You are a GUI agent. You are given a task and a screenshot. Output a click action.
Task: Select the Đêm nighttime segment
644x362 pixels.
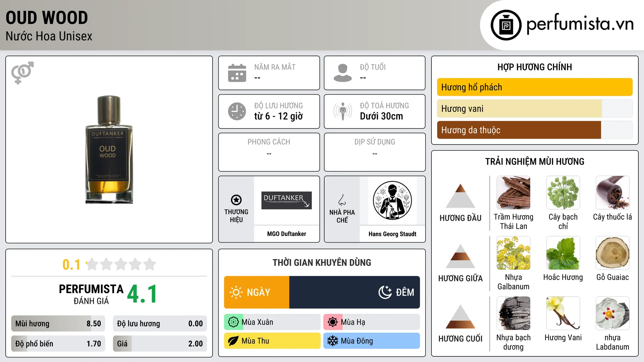(354, 292)
